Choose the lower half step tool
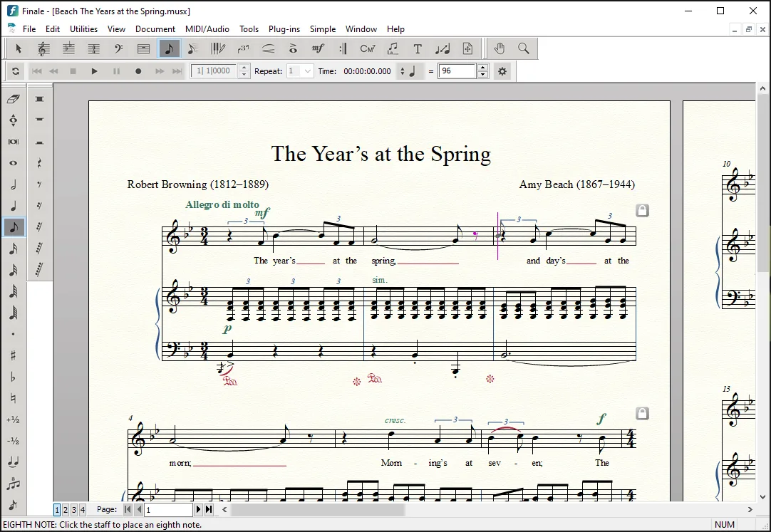The image size is (771, 532). [x=14, y=441]
